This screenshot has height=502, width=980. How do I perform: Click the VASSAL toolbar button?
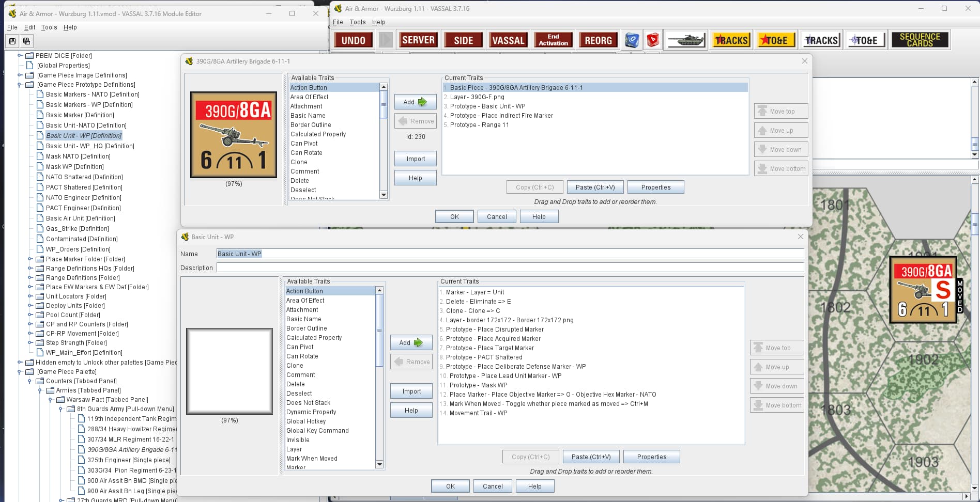pyautogui.click(x=508, y=40)
